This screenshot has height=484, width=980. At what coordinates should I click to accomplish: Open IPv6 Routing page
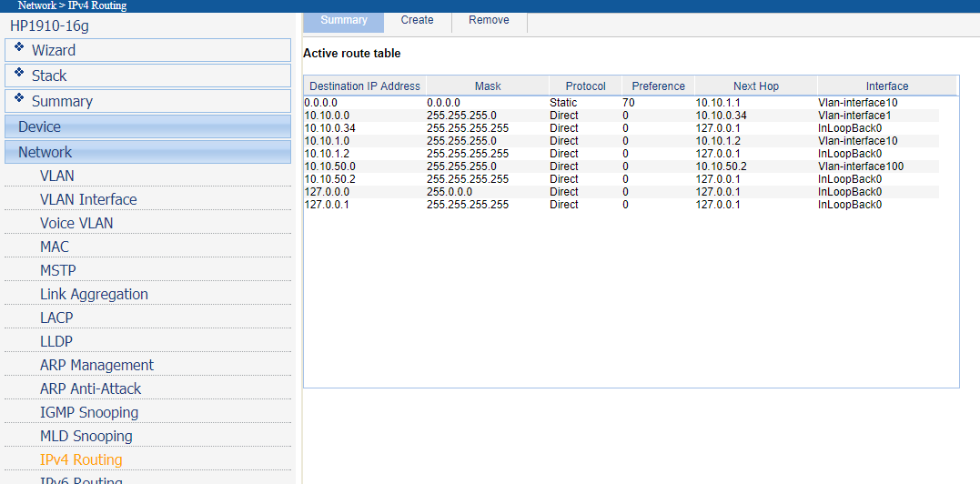pyautogui.click(x=81, y=479)
